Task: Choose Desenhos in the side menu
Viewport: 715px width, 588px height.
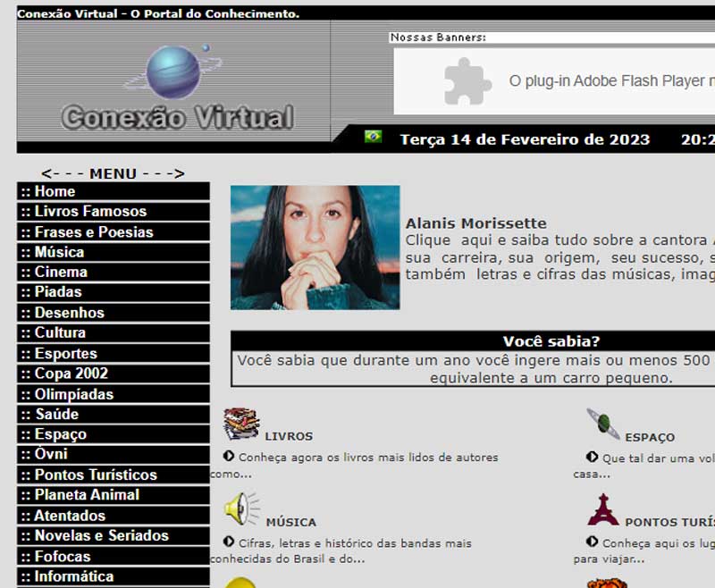Action: pos(114,313)
